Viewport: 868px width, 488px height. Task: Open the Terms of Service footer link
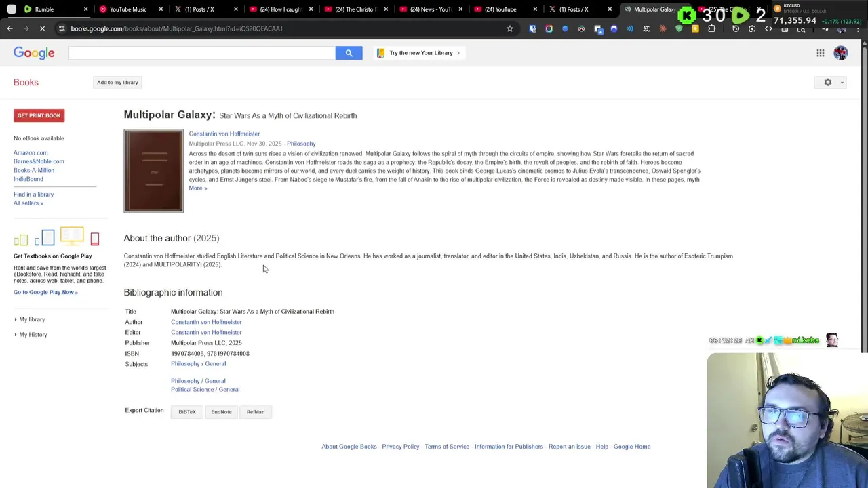coord(447,447)
